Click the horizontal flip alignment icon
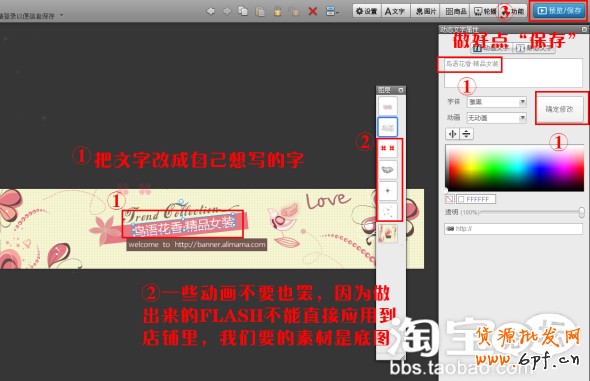Image resolution: width=590 pixels, height=381 pixels. [x=453, y=134]
